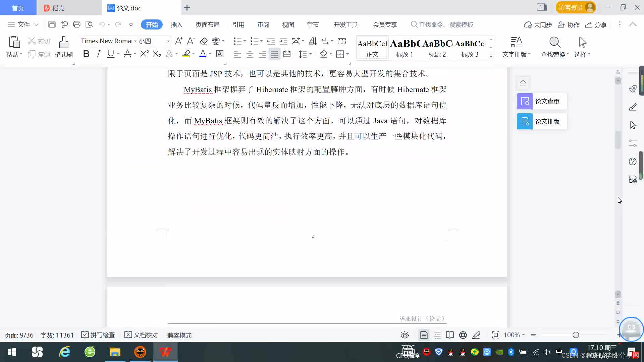This screenshot has height=362, width=644.
Task: Click the text highlight color icon
Action: pyautogui.click(x=186, y=54)
